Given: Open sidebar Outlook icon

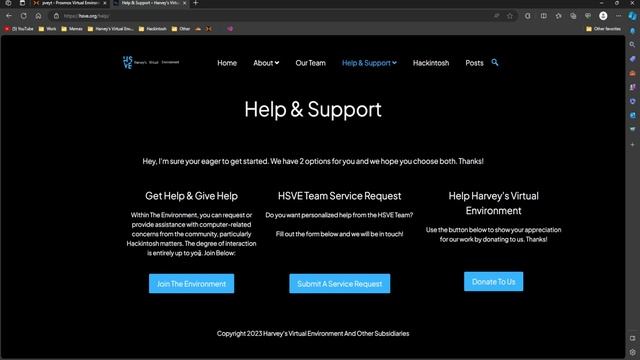Looking at the screenshot, I should click(x=632, y=116).
